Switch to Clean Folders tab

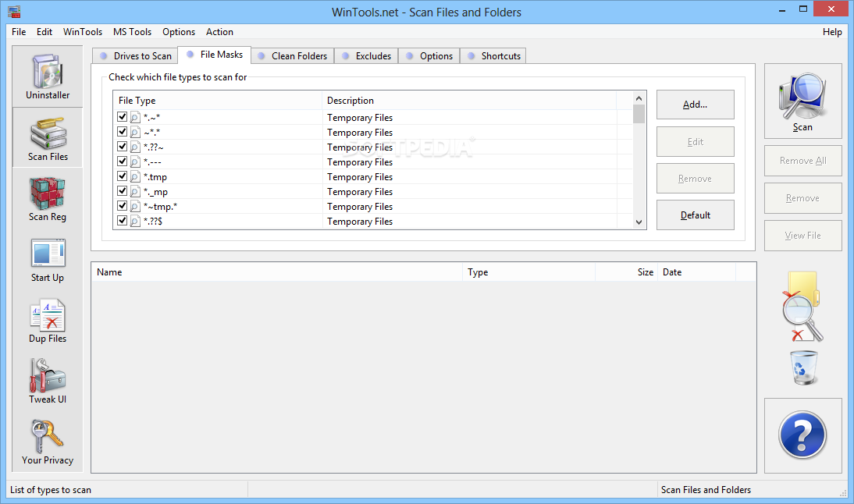pyautogui.click(x=293, y=56)
